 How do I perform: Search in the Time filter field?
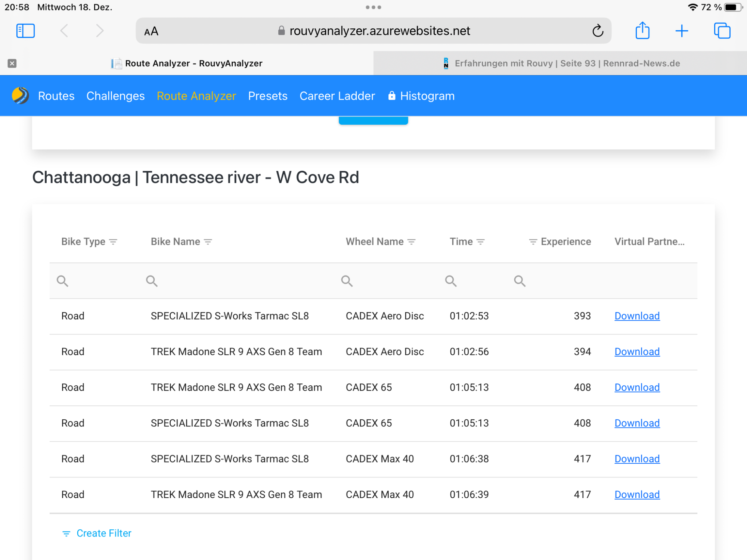point(473,281)
